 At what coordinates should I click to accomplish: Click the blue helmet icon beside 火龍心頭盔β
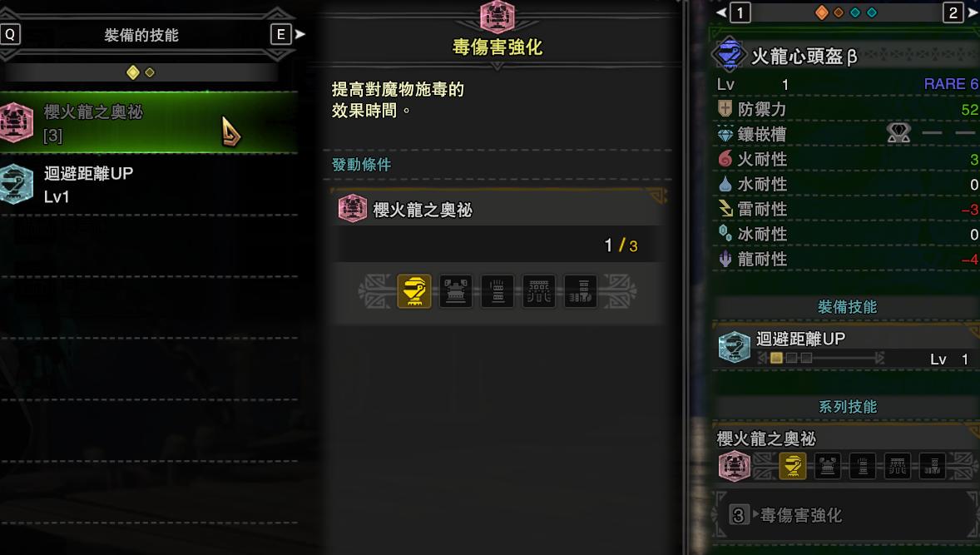click(730, 54)
